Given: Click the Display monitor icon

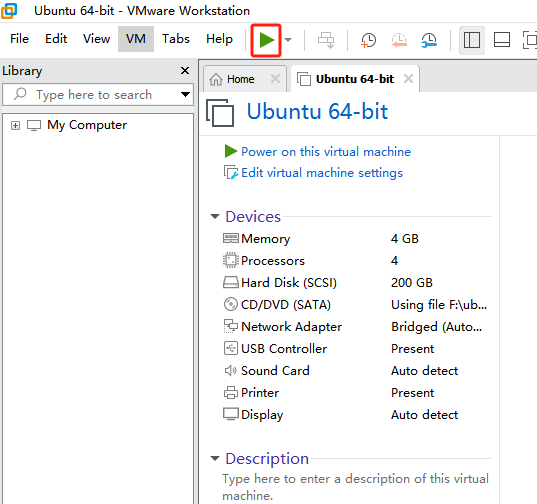Looking at the screenshot, I should 230,414.
